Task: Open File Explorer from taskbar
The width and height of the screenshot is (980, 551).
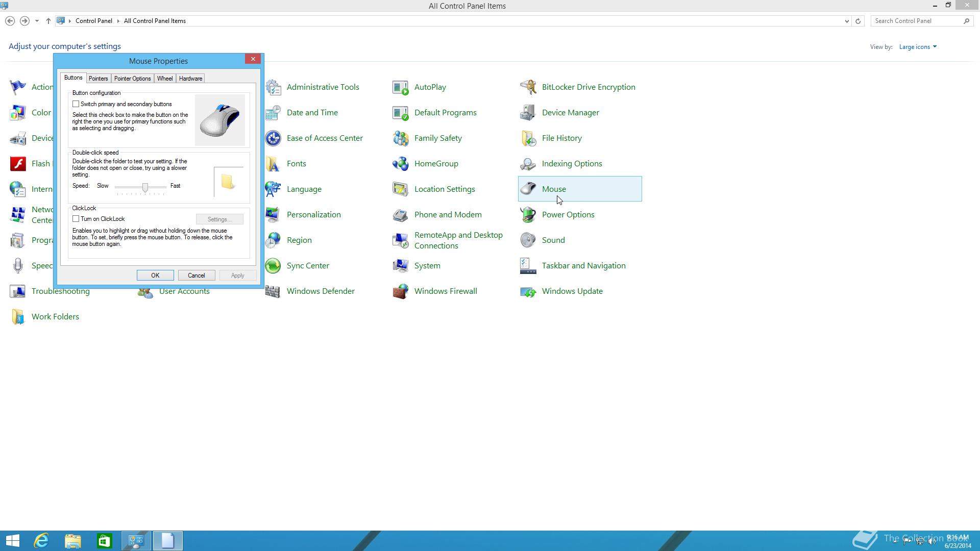Action: (73, 541)
